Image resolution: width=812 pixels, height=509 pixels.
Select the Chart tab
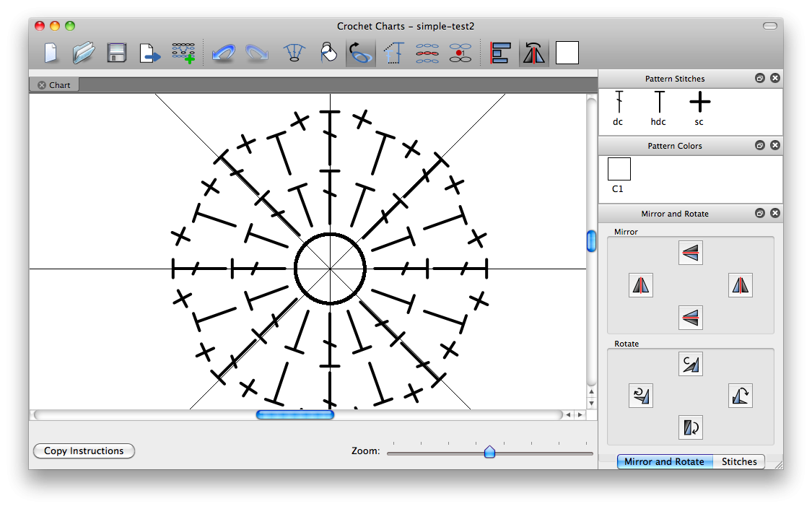(59, 85)
